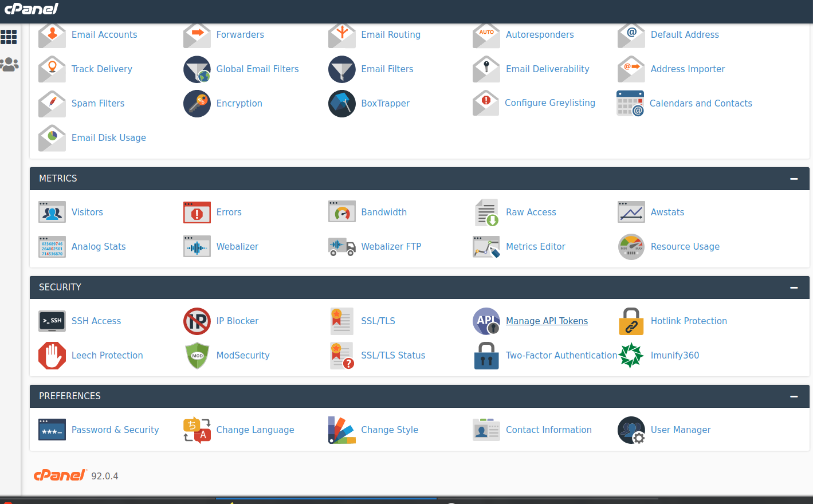Open the Two-Factor Authentication lock icon

[x=486, y=356]
